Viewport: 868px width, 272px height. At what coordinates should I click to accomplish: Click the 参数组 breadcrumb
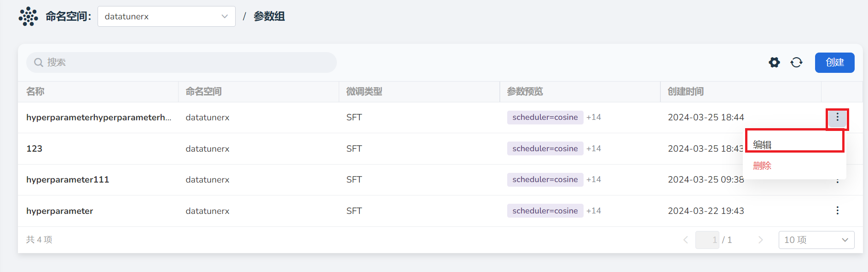269,17
